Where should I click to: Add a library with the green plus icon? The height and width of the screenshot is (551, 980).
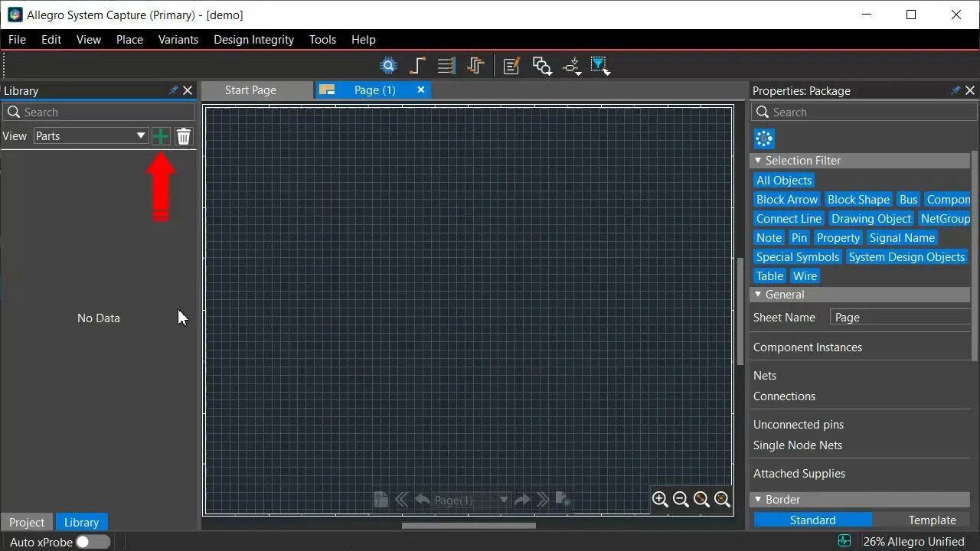tap(161, 136)
